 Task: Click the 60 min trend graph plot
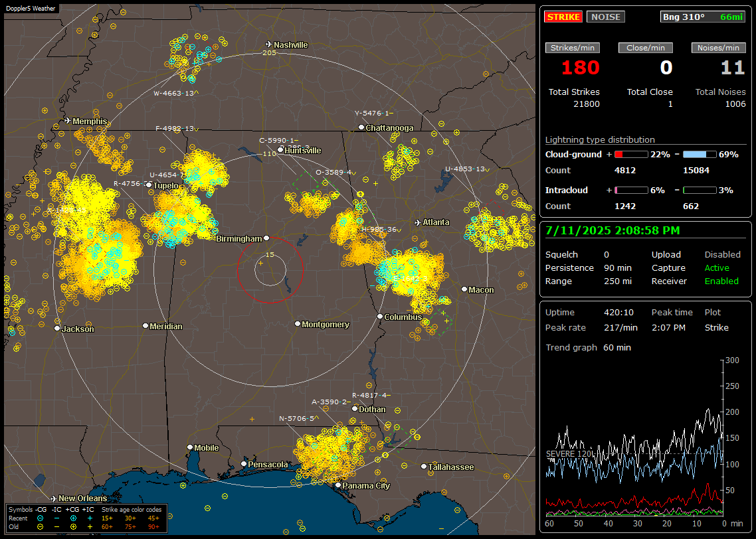[634, 437]
